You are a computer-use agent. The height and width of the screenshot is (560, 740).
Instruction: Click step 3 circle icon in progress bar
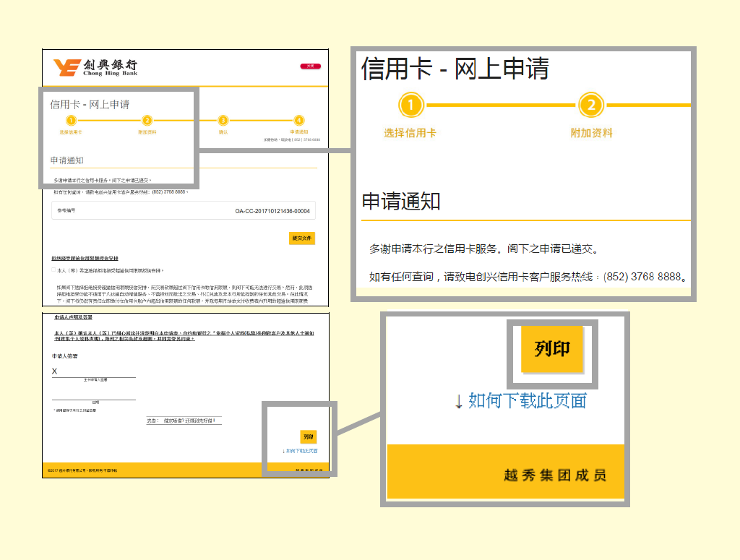(x=223, y=121)
